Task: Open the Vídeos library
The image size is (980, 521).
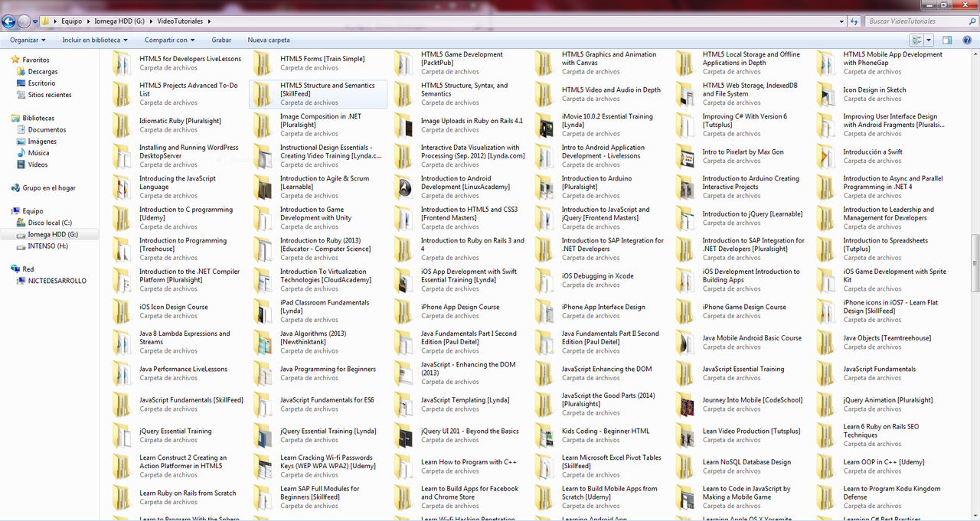Action: (38, 164)
